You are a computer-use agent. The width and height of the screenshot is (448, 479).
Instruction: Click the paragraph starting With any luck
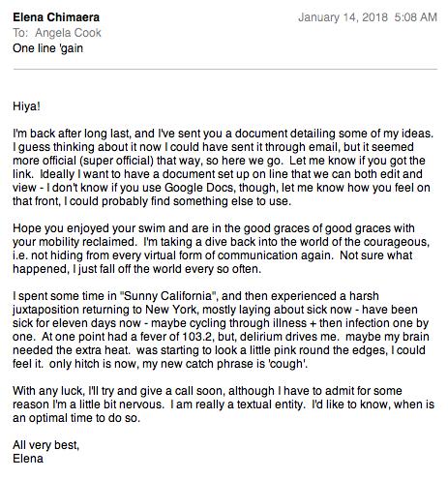[224, 404]
